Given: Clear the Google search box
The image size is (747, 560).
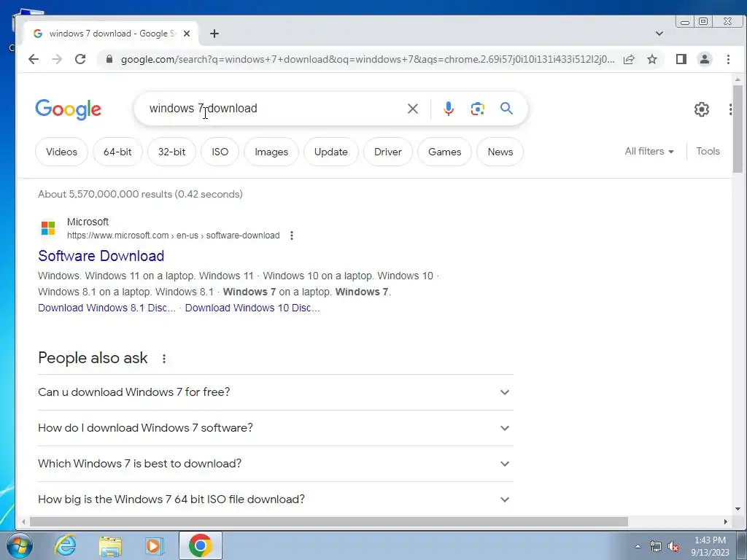Looking at the screenshot, I should (x=413, y=109).
